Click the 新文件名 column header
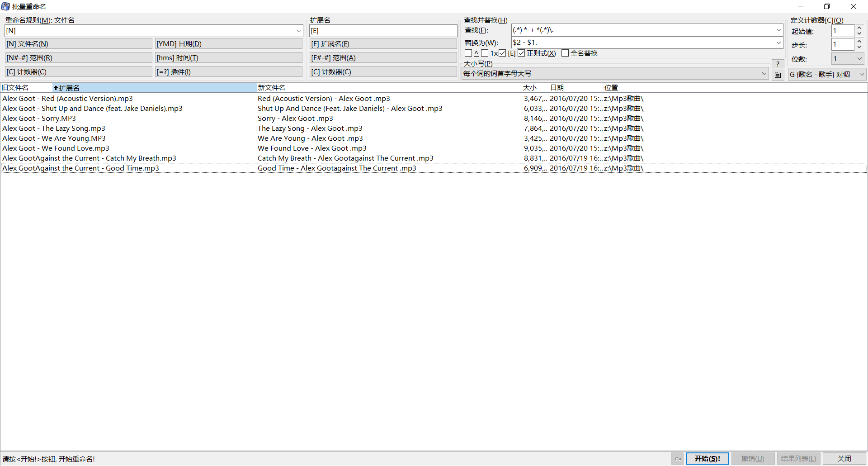This screenshot has height=466, width=868. (389, 88)
